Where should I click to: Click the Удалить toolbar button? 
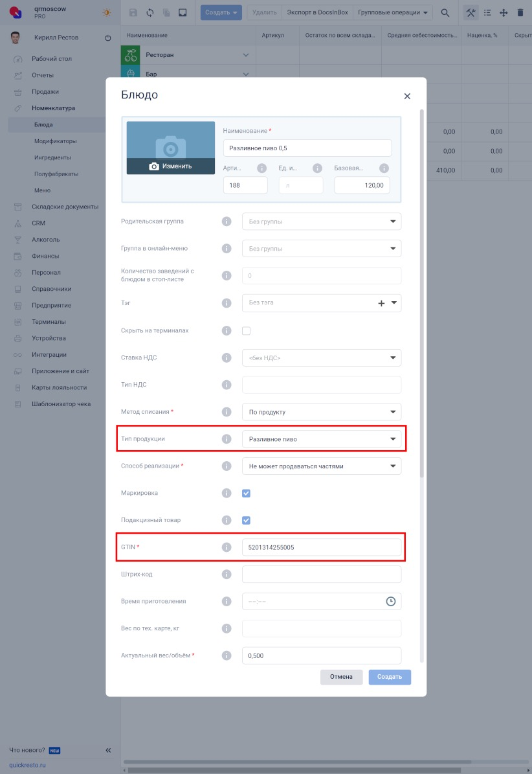tap(264, 13)
